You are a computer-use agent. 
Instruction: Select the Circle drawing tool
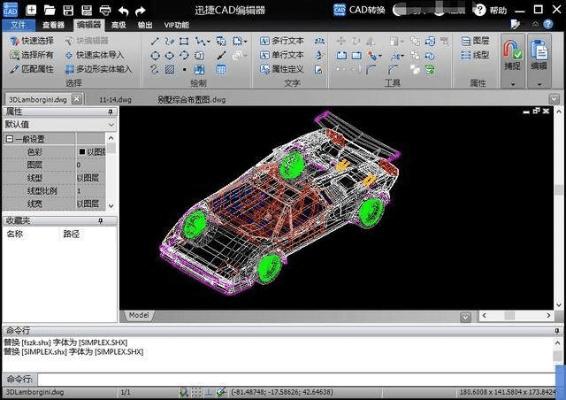click(x=155, y=55)
